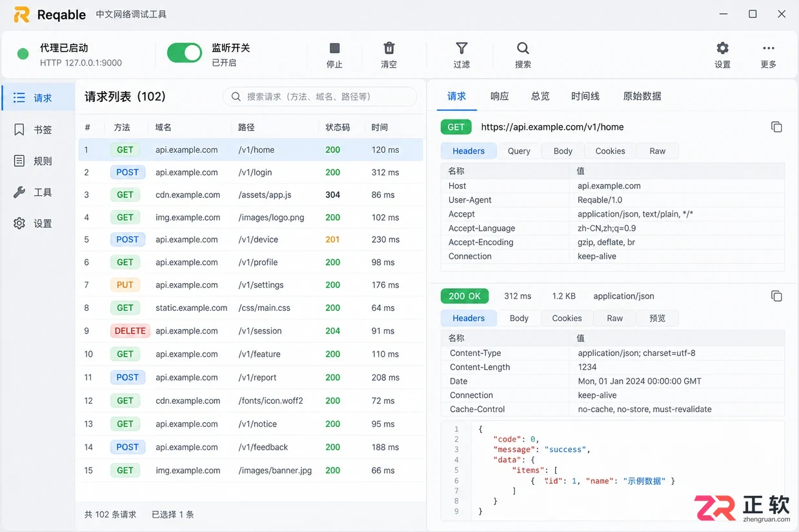Open 工具 tools in the sidebar

click(x=38, y=192)
